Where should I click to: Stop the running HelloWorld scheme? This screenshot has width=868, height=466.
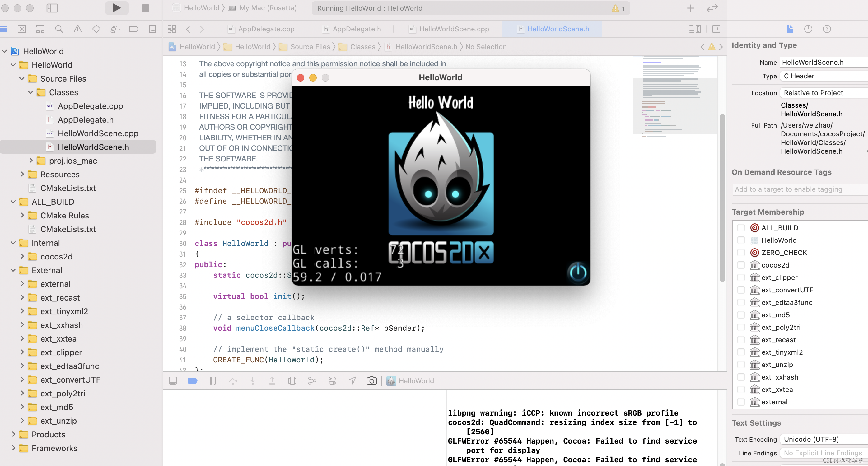click(145, 8)
